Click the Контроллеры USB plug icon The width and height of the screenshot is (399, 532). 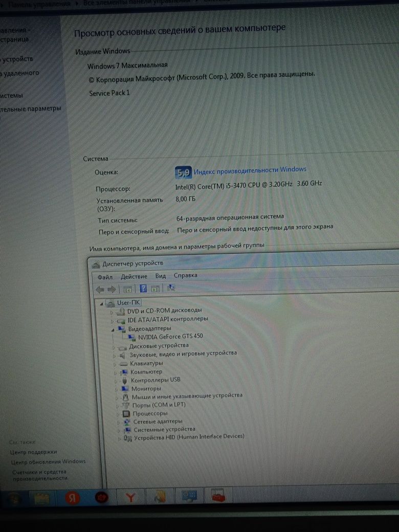pyautogui.click(x=124, y=381)
